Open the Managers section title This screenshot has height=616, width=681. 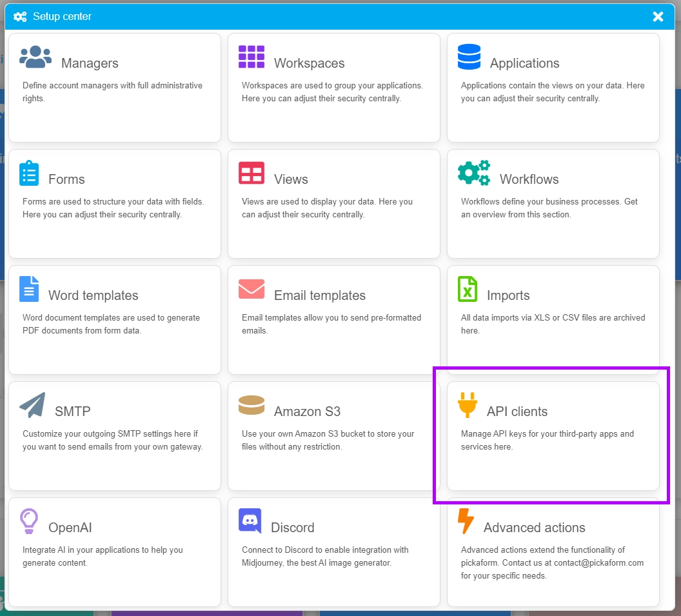click(x=90, y=63)
